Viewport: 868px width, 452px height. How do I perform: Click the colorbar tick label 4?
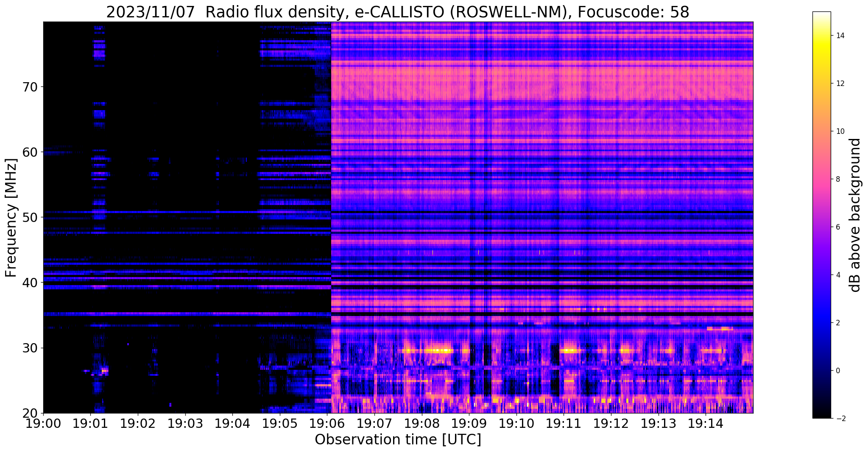[837, 275]
